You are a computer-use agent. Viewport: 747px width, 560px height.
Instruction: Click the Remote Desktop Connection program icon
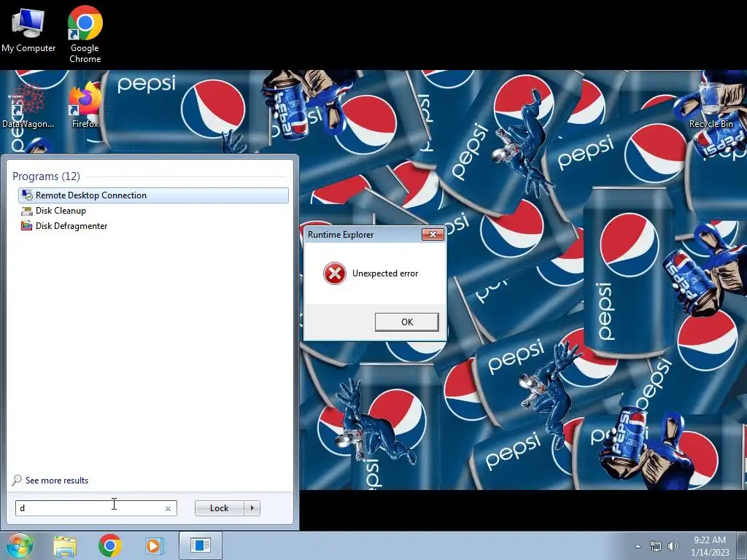click(x=27, y=195)
